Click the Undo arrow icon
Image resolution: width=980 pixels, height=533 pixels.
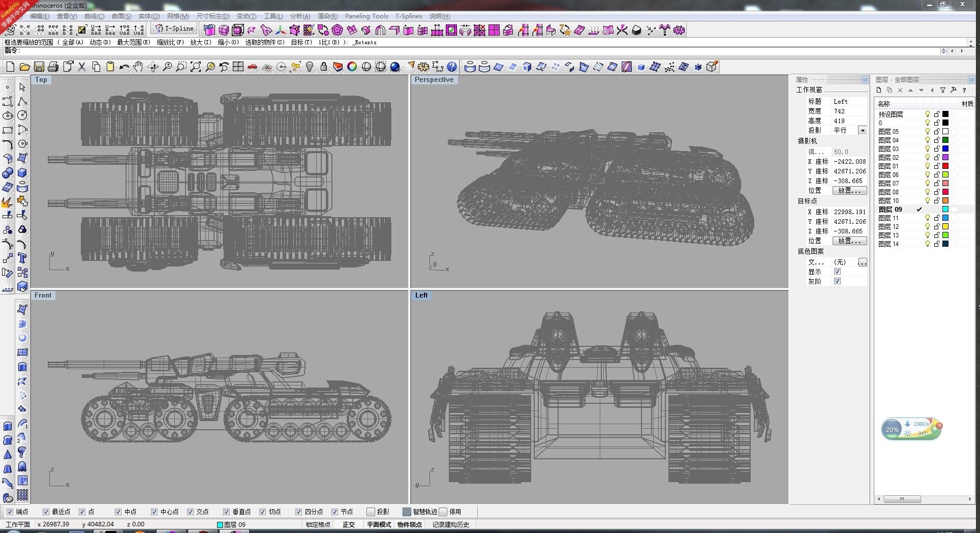(x=124, y=67)
